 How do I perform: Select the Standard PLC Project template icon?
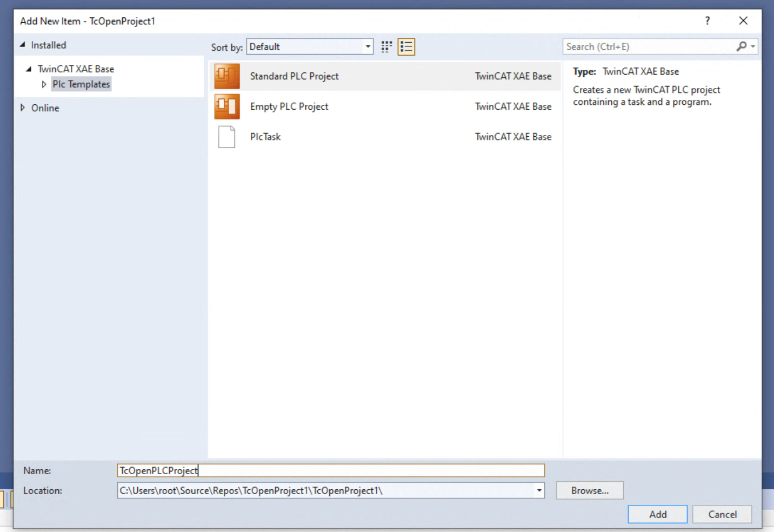pyautogui.click(x=227, y=76)
